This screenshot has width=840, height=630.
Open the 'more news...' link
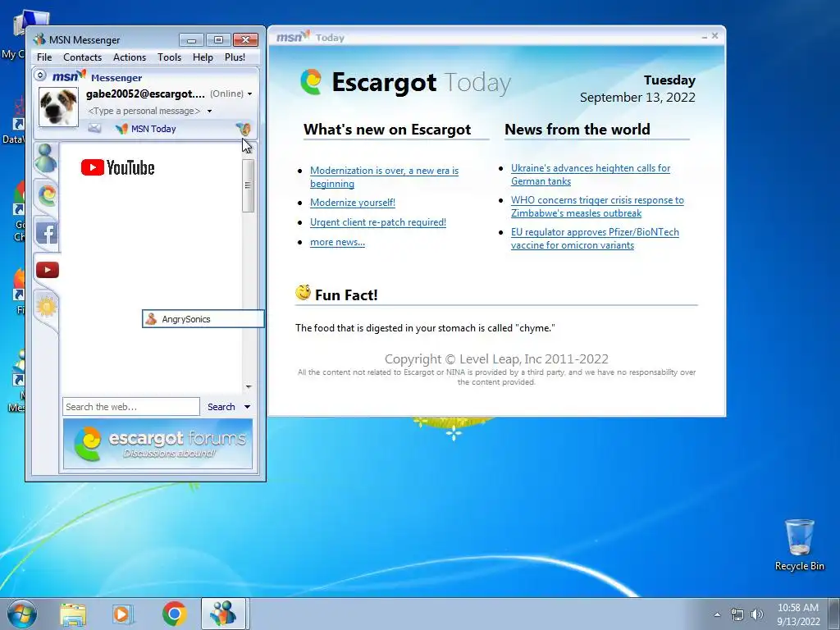pyautogui.click(x=337, y=242)
